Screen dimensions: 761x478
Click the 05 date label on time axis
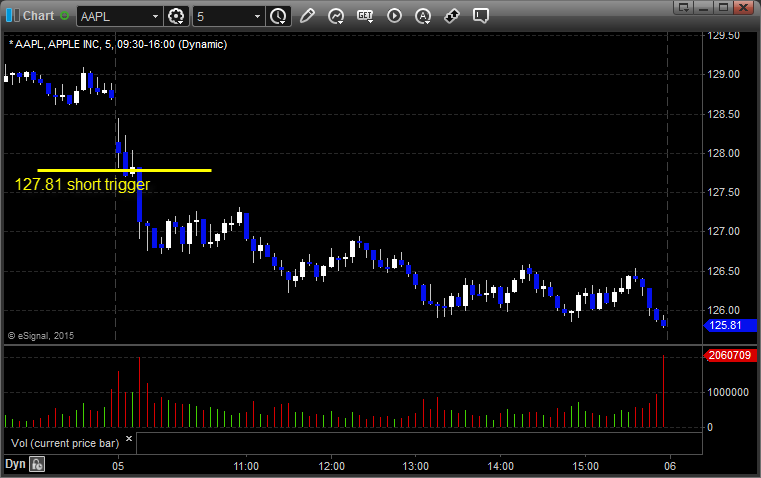pyautogui.click(x=118, y=466)
